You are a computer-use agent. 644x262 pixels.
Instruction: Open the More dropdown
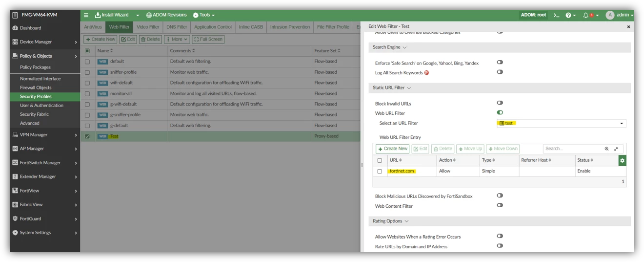(177, 39)
